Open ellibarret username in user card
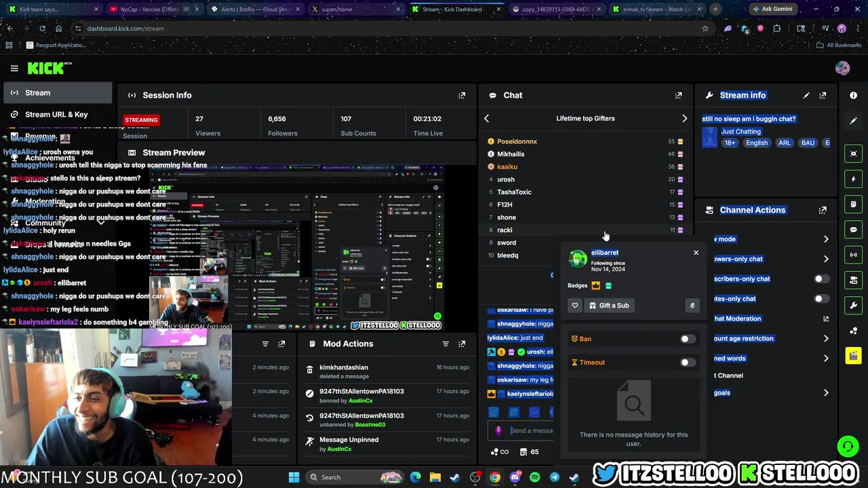Viewport: 868px width, 488px height. [x=604, y=253]
